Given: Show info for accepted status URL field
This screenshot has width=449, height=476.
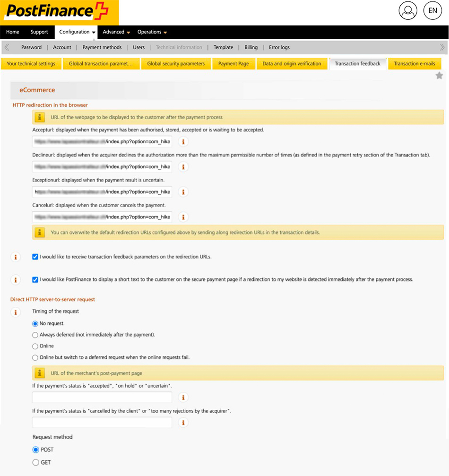Looking at the screenshot, I should [183, 398].
